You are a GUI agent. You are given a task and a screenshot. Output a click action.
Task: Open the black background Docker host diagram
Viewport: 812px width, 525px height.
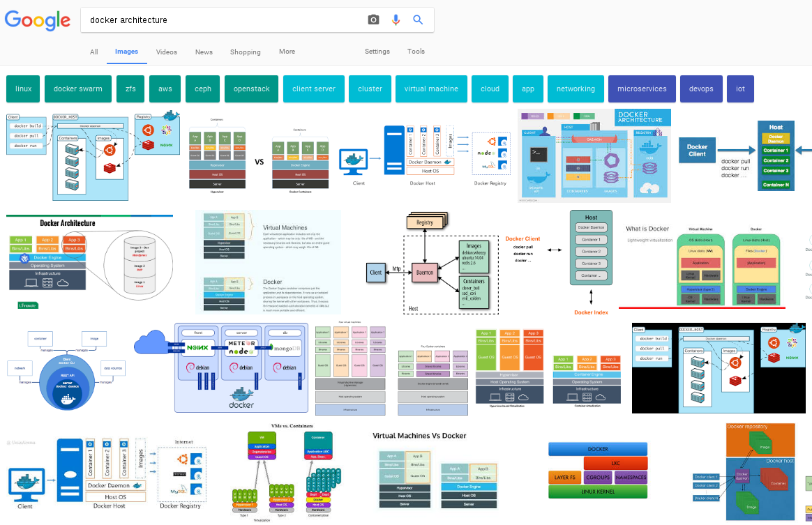(719, 368)
